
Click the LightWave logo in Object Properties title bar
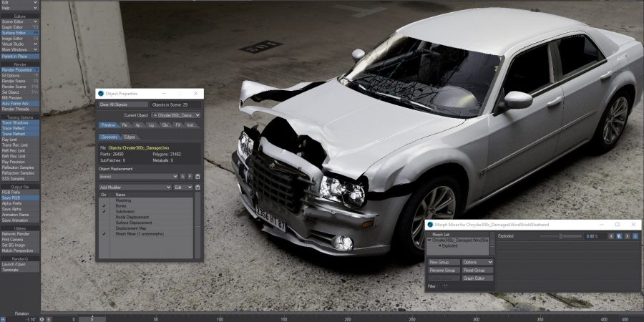pos(101,94)
